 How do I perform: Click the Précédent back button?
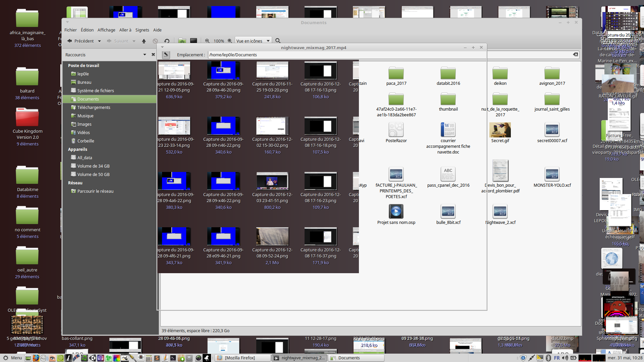pos(80,41)
